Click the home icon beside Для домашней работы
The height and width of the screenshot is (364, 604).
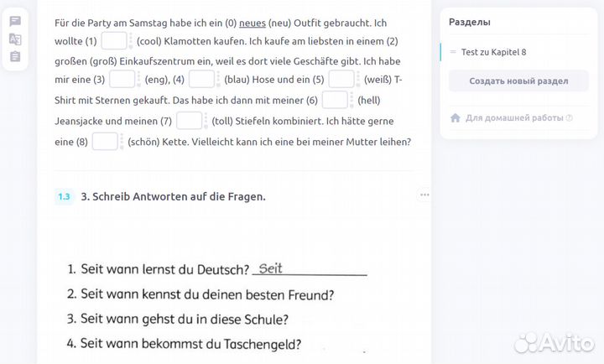[456, 118]
